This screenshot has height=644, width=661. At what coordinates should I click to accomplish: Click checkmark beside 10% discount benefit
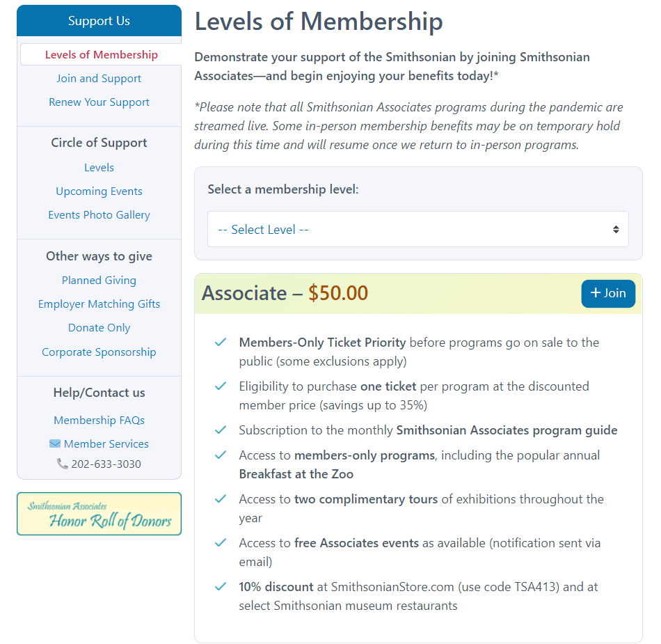tap(221, 587)
